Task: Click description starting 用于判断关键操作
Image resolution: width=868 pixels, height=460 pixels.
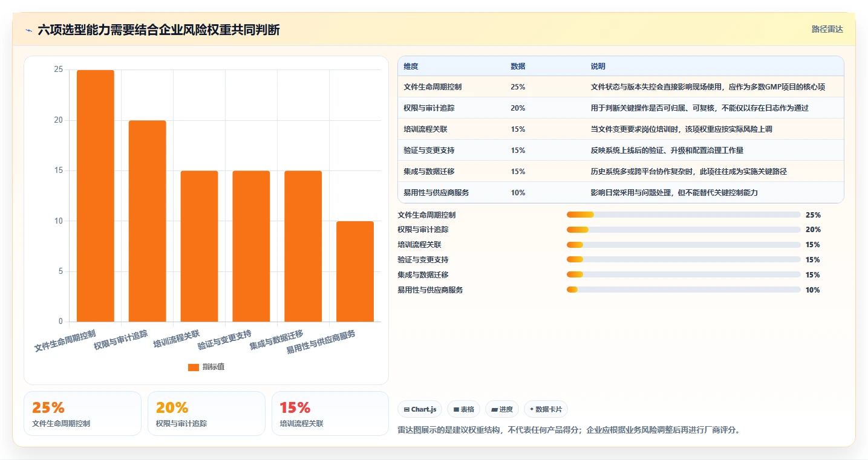Action: (x=700, y=108)
